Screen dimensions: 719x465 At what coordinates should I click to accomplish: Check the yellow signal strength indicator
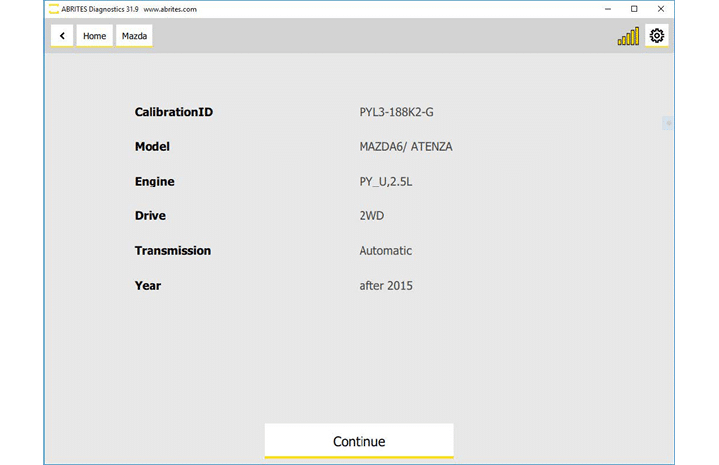(x=628, y=37)
